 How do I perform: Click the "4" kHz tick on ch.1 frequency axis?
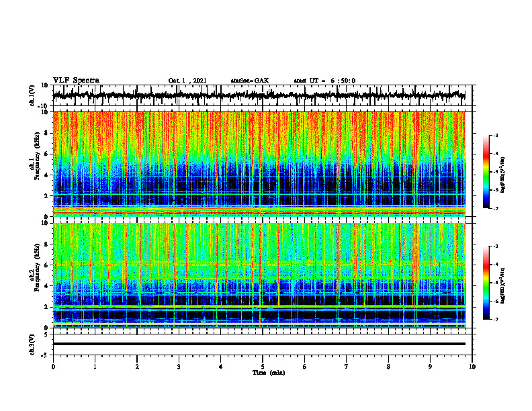(x=47, y=175)
